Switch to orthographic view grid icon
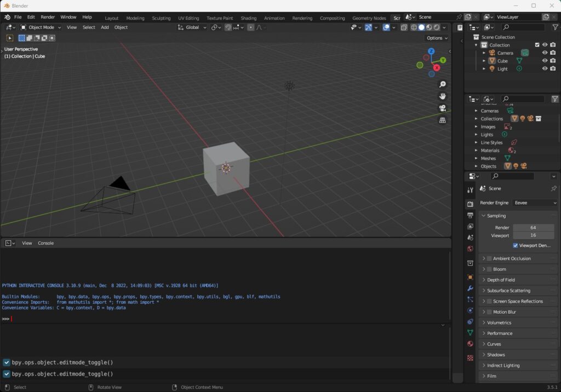561x392 pixels. pyautogui.click(x=442, y=120)
